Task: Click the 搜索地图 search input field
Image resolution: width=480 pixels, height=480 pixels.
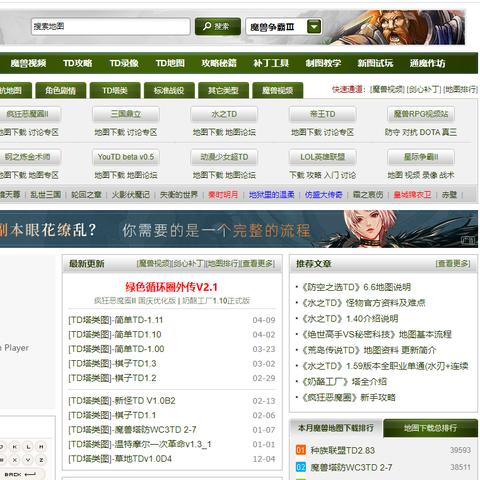Action: [x=111, y=26]
